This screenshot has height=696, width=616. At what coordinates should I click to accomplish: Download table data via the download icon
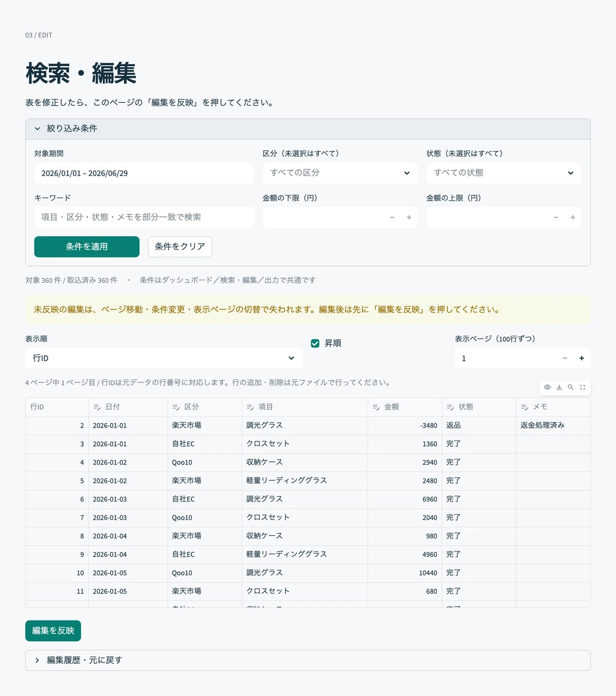(559, 387)
